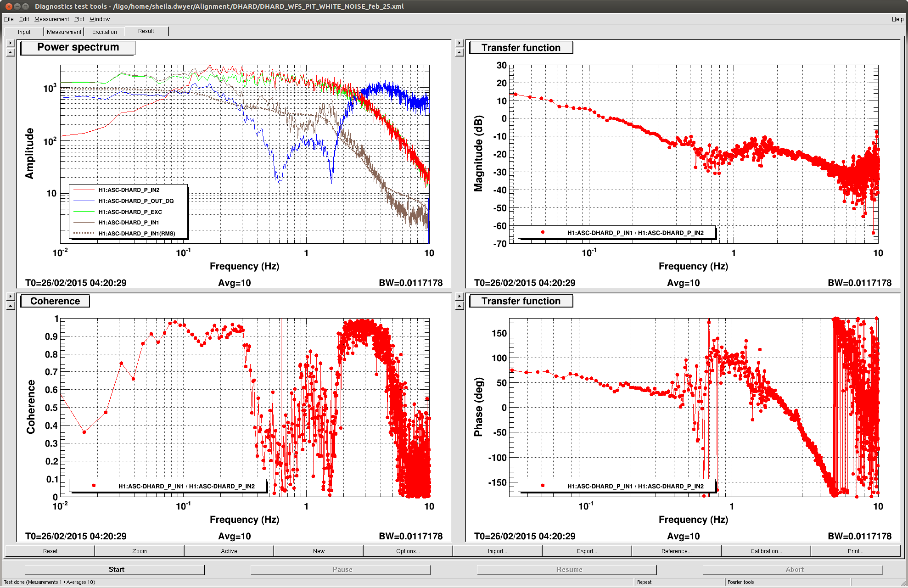
Task: Open the Options dialog
Action: pos(408,551)
